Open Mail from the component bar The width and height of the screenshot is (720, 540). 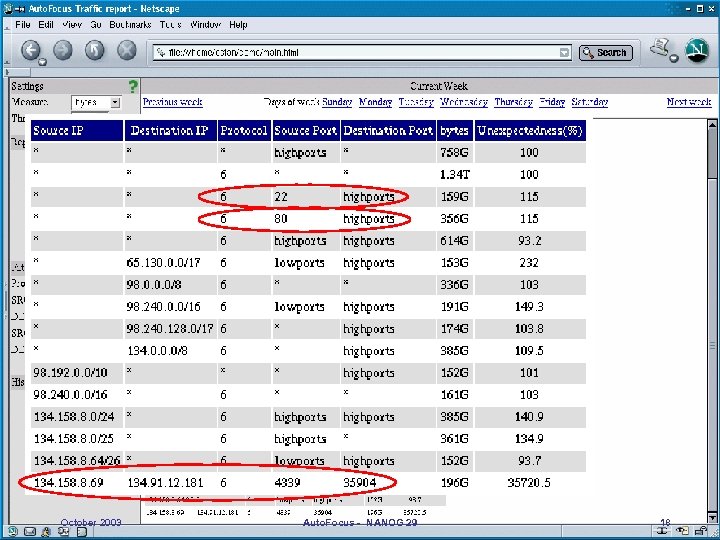coord(30,532)
